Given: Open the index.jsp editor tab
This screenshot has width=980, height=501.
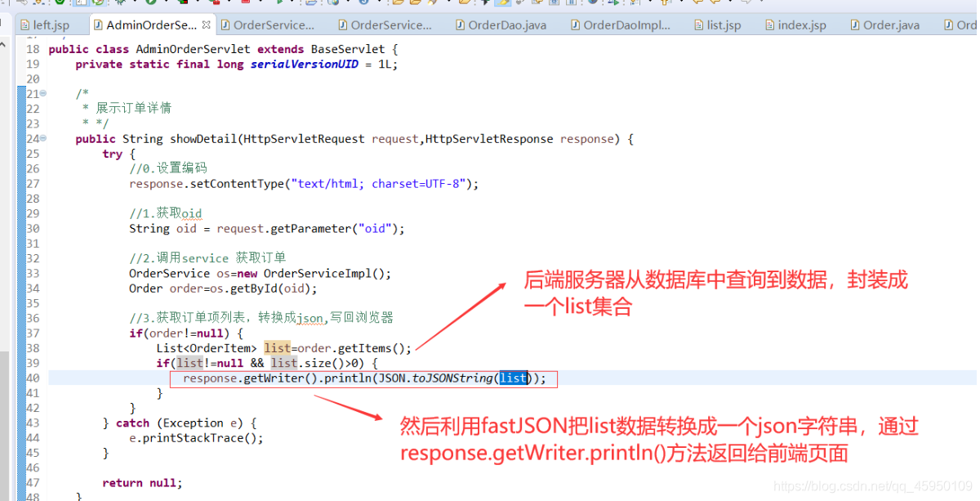Looking at the screenshot, I should click(795, 25).
